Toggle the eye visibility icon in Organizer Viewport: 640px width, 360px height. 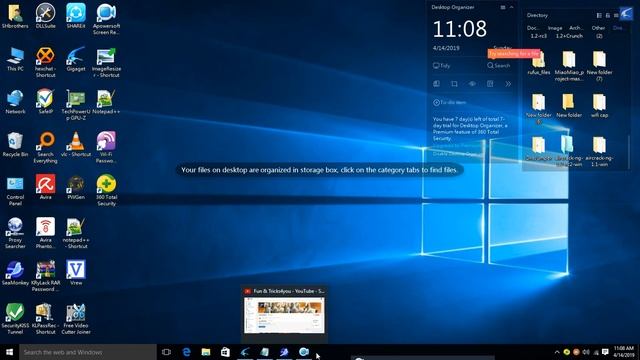(x=472, y=84)
